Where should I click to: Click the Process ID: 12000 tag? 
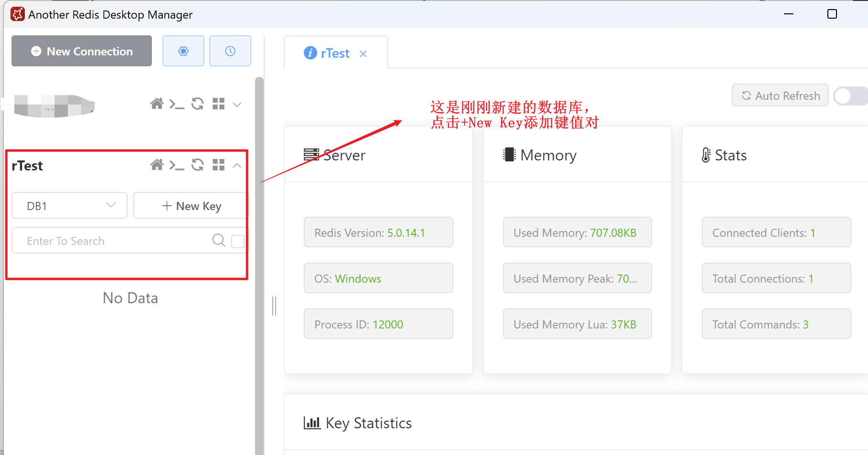coord(378,324)
